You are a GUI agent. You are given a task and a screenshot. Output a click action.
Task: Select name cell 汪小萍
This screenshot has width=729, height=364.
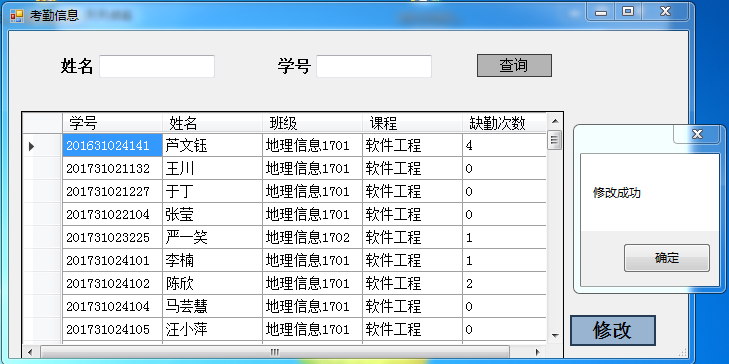212,330
